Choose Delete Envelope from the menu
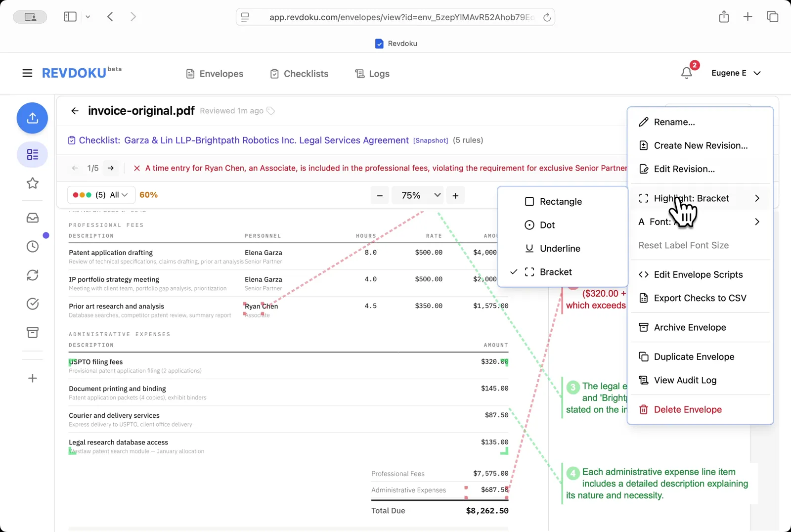 687,409
